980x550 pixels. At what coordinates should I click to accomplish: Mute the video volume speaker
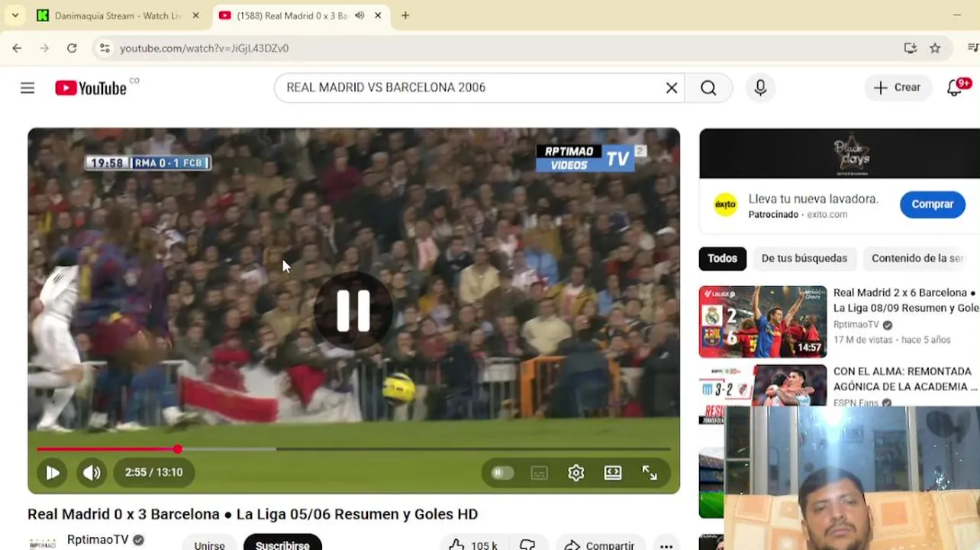(92, 473)
